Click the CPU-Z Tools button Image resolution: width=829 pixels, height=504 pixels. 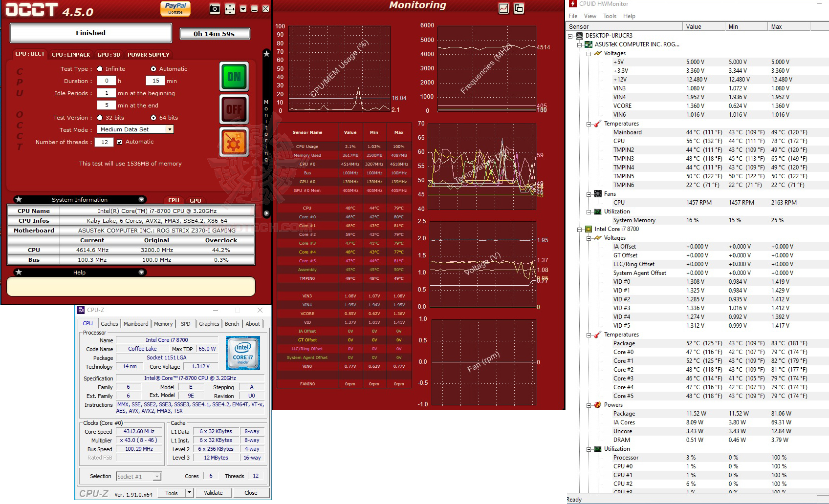(172, 493)
